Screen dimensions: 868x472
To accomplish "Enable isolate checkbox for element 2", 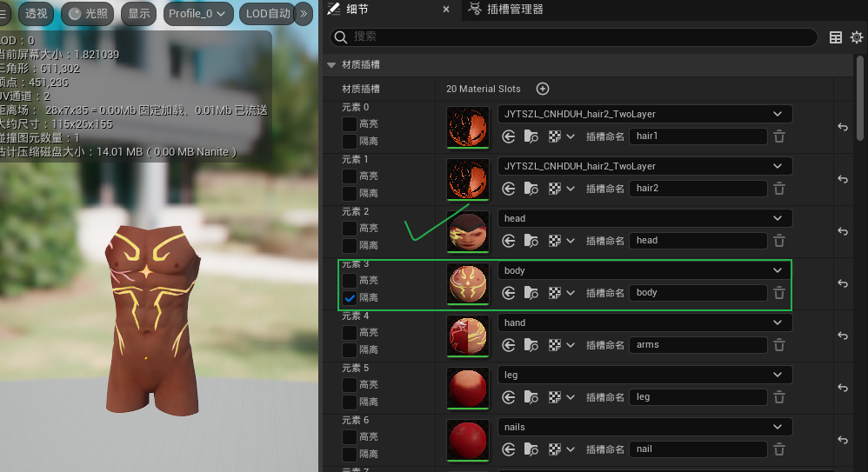I will coord(350,245).
